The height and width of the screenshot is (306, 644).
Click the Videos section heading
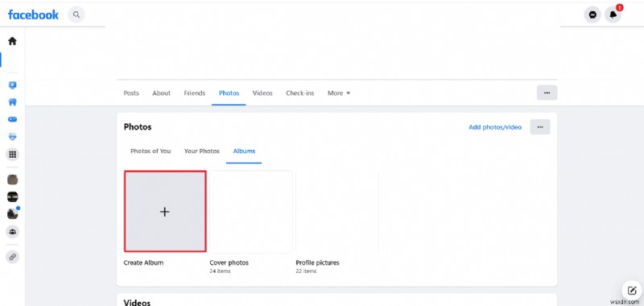pyautogui.click(x=137, y=302)
